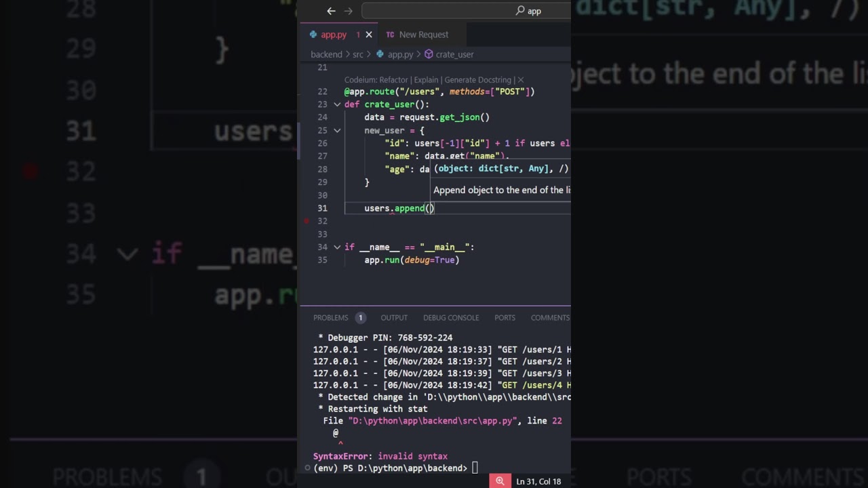Click the SyntaxError: invalid syntax message
868x488 pixels.
380,456
